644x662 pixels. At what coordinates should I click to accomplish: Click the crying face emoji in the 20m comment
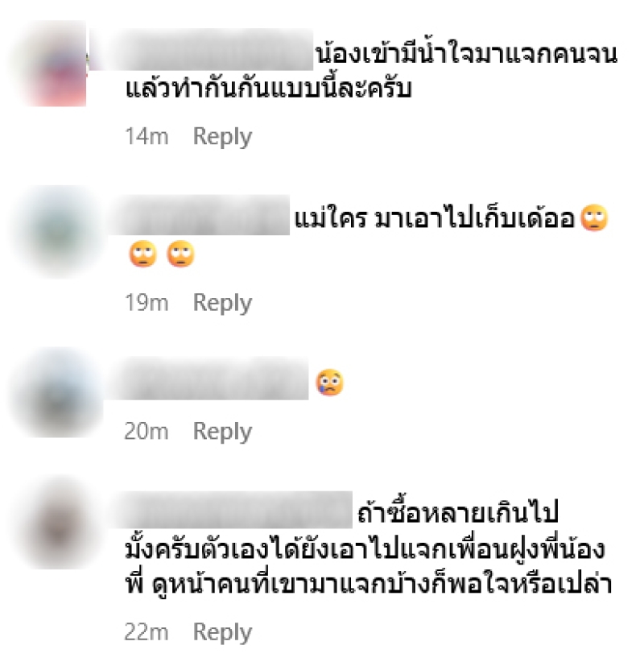(329, 383)
